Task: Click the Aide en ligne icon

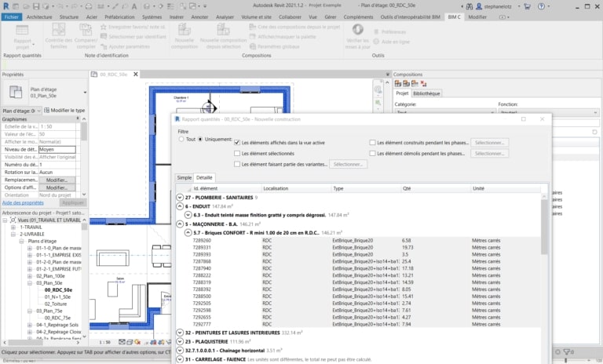Action: coord(376,41)
